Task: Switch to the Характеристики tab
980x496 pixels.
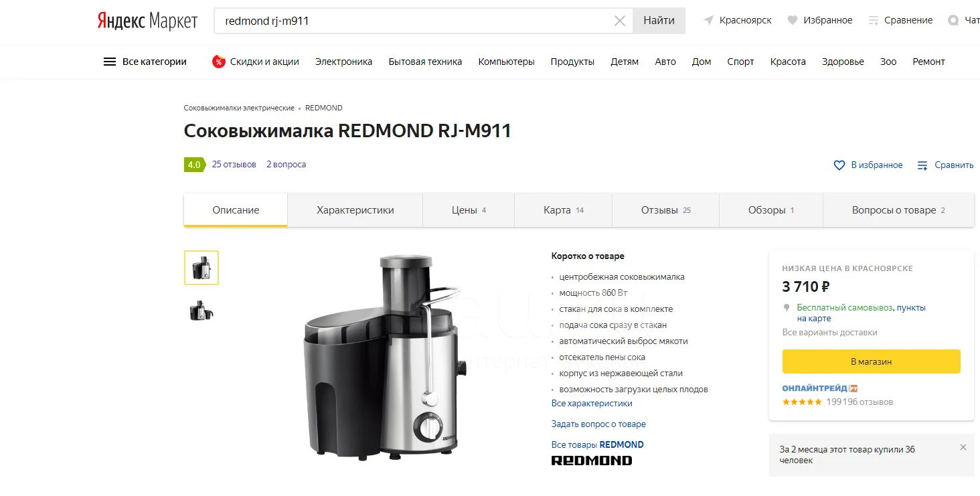Action: [x=355, y=210]
